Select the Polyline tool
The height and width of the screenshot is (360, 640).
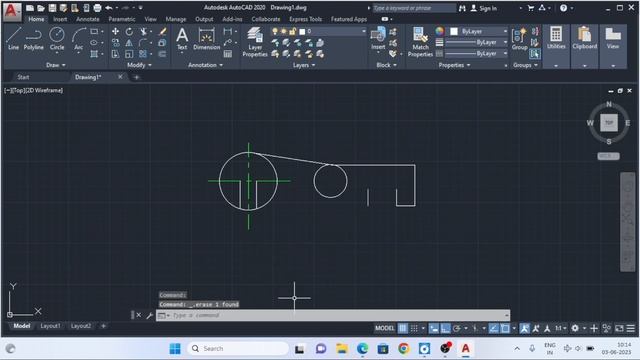(x=33, y=39)
